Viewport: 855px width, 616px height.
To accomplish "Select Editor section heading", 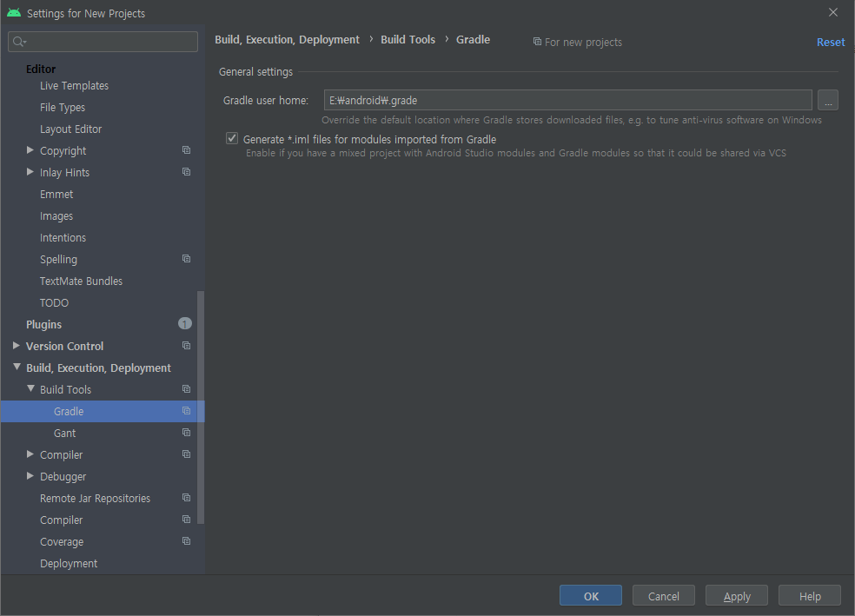I will coord(41,70).
